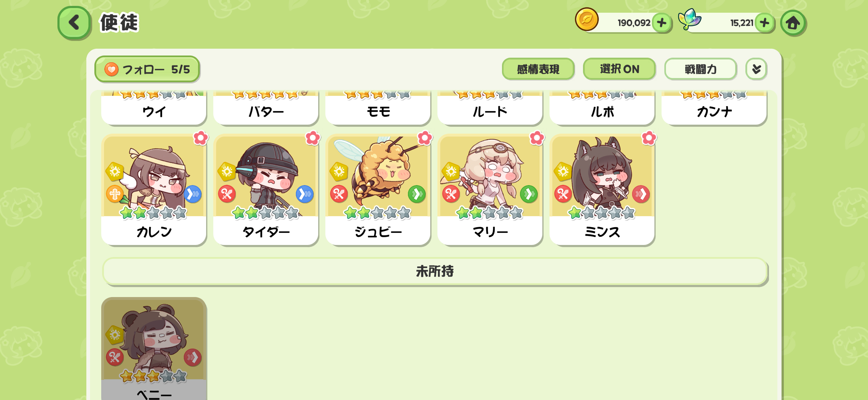
Task: Click the rainbow crystal leaf icon
Action: pyautogui.click(x=689, y=19)
